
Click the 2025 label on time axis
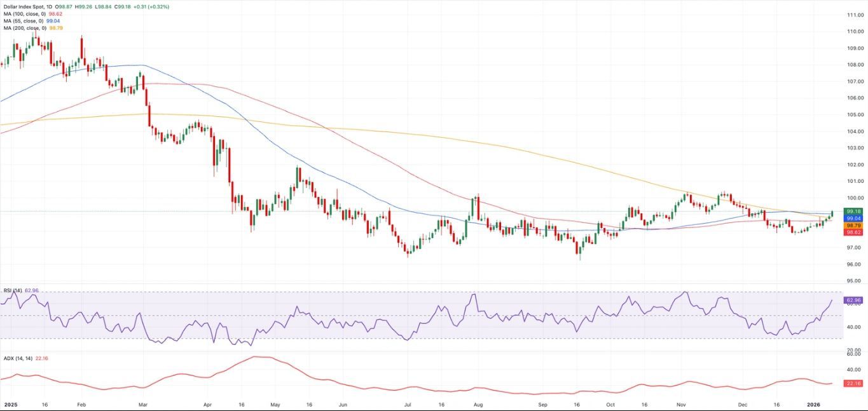pyautogui.click(x=10, y=404)
